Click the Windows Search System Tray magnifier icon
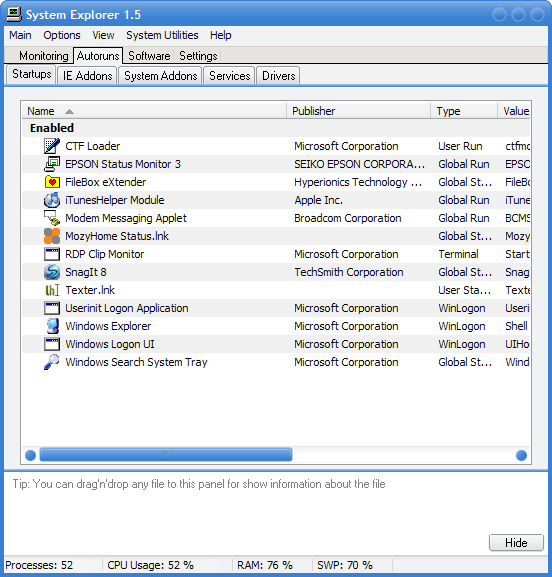This screenshot has width=552, height=577. (52, 362)
